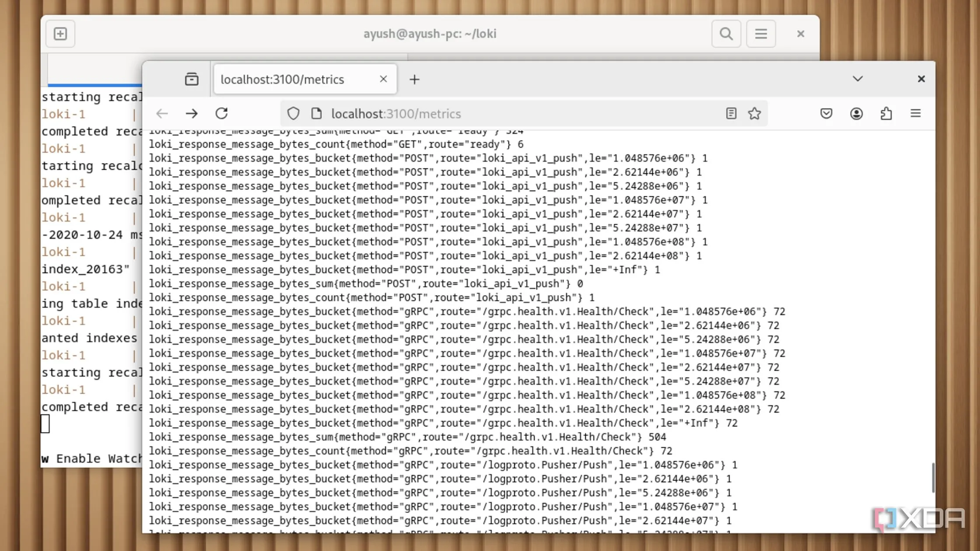Show site information page icon
Screen dimensions: 980x551
316,114
